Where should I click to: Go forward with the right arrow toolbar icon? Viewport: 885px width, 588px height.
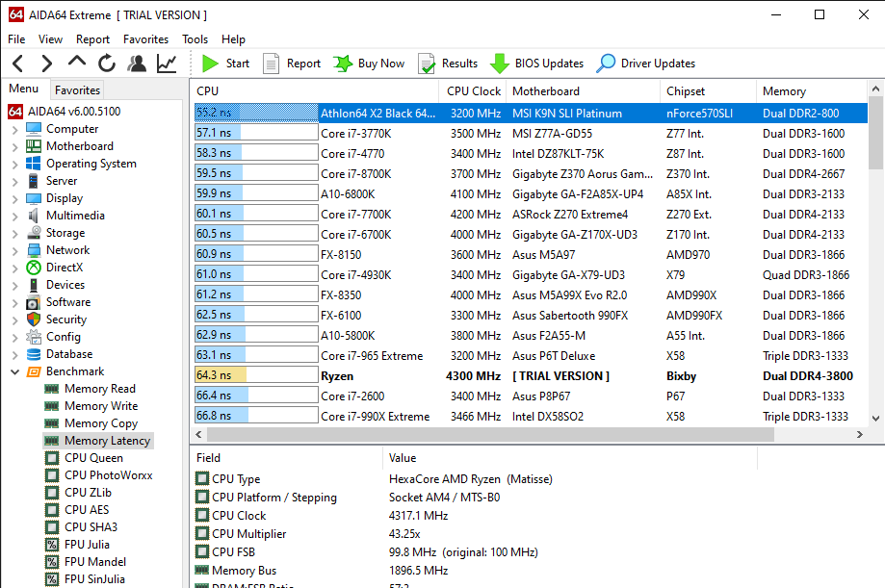point(47,64)
